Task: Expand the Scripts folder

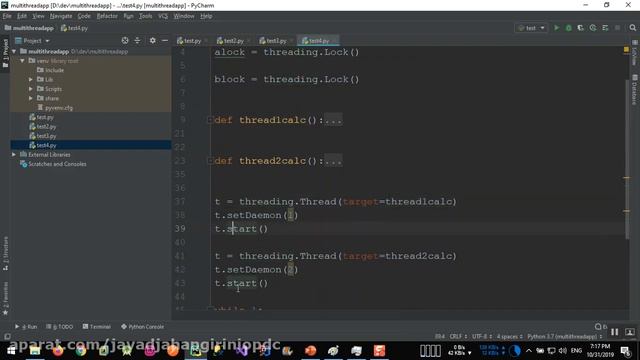Action: tap(31, 89)
